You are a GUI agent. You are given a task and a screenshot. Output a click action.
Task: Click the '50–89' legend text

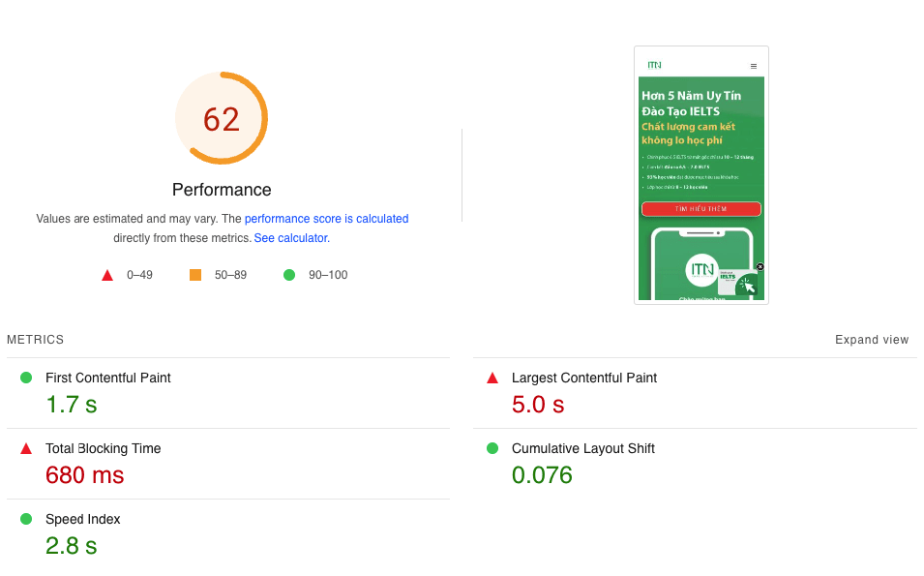(x=230, y=275)
